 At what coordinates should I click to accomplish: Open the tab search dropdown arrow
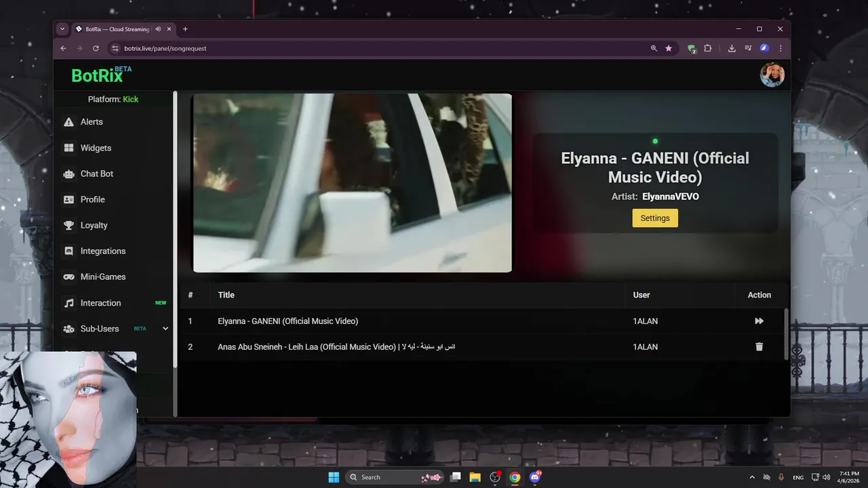(x=62, y=29)
